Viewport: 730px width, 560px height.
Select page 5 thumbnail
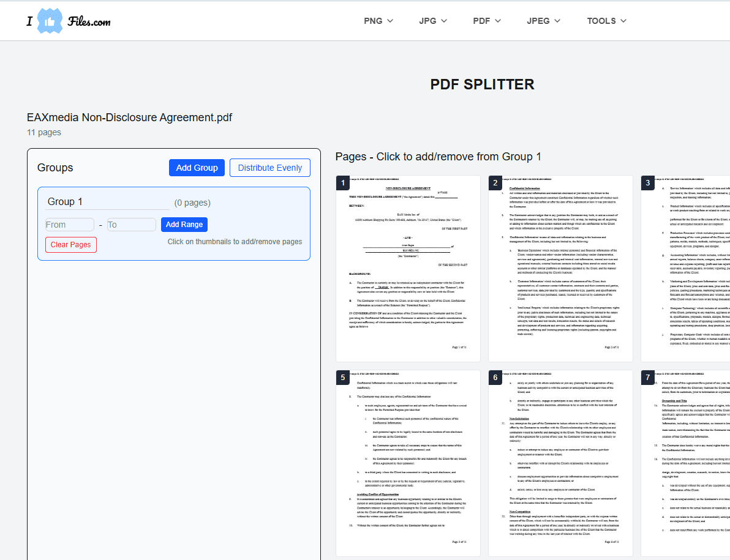[x=408, y=463]
